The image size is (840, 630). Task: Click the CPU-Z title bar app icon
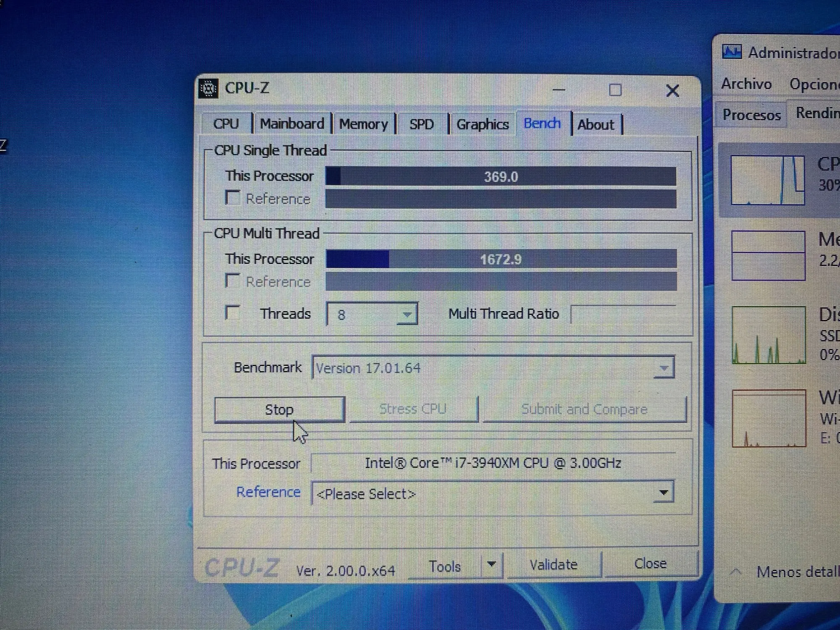click(x=208, y=89)
